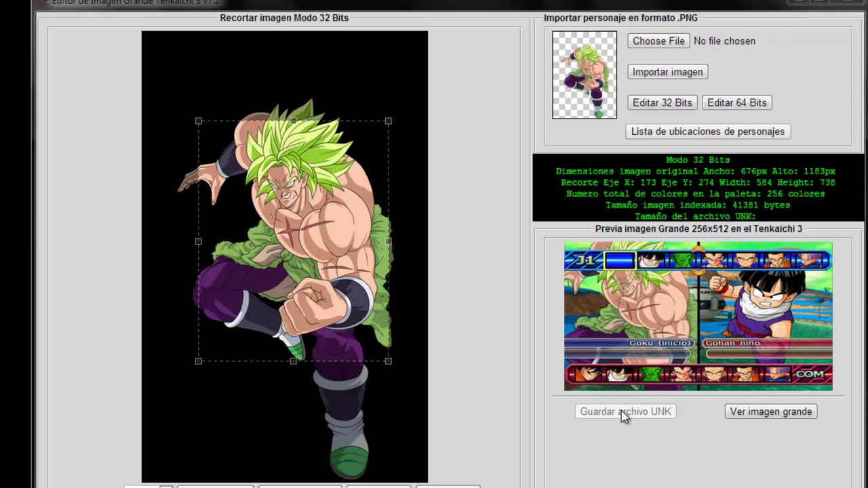868x488 pixels.
Task: Click the 'Numero total de colores' info line
Action: click(695, 194)
